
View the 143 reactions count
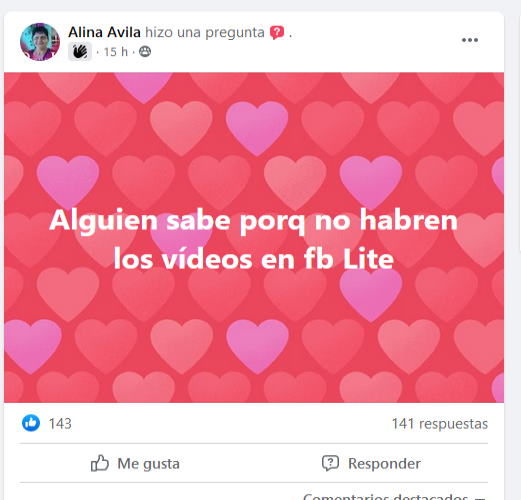pos(60,424)
